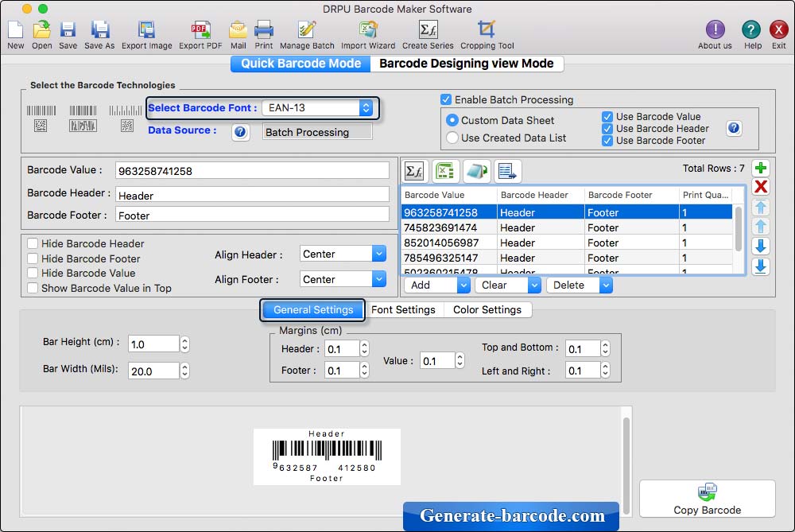Click the series formula icon above the data table
This screenshot has width=795, height=532.
pyautogui.click(x=415, y=172)
